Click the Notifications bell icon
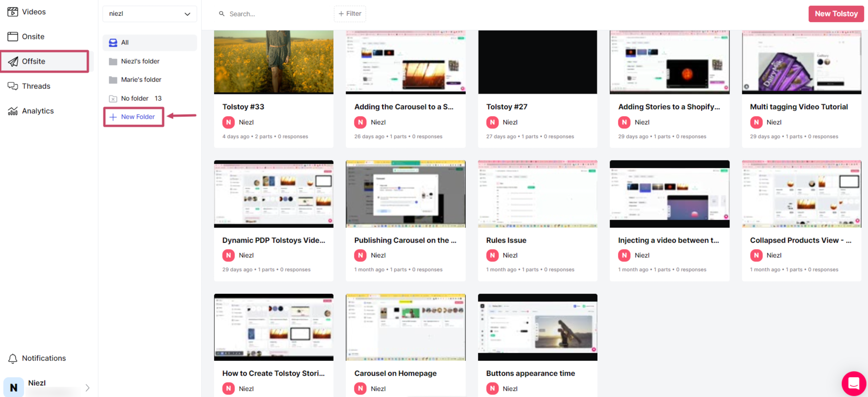This screenshot has height=397, width=868. pos(13,358)
